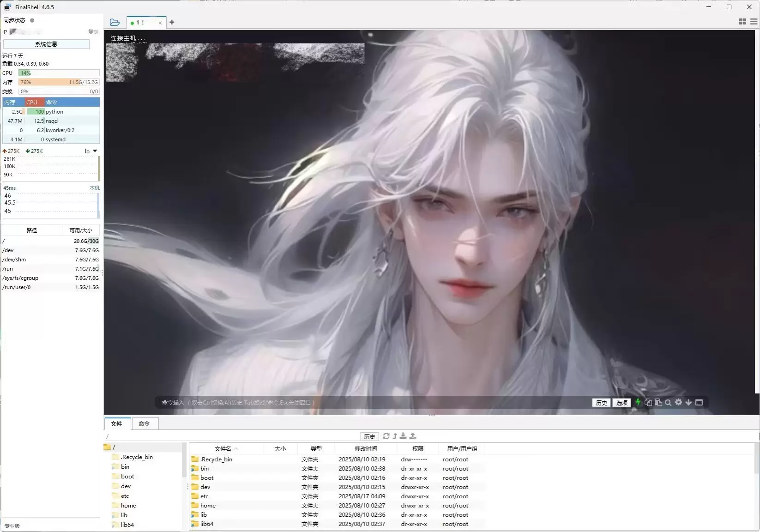Click the /run/user/0 disk row
This screenshot has width=760, height=532.
pos(50,287)
